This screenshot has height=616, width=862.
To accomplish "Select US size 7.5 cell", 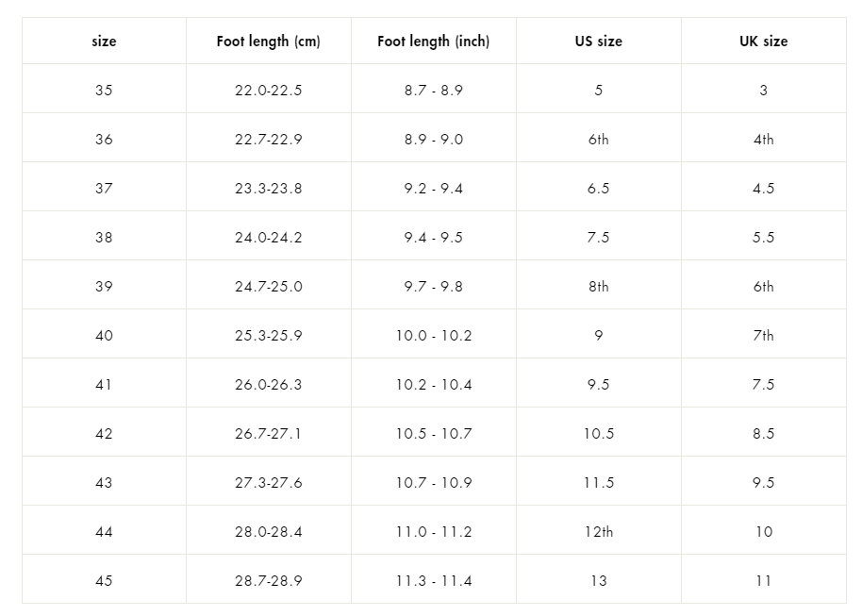I will pyautogui.click(x=598, y=238).
